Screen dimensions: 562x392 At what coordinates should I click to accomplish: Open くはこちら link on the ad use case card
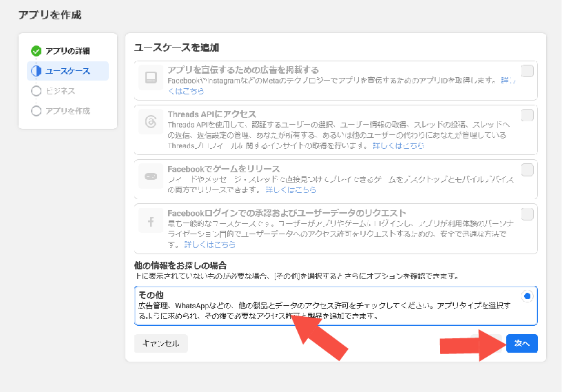tap(186, 91)
